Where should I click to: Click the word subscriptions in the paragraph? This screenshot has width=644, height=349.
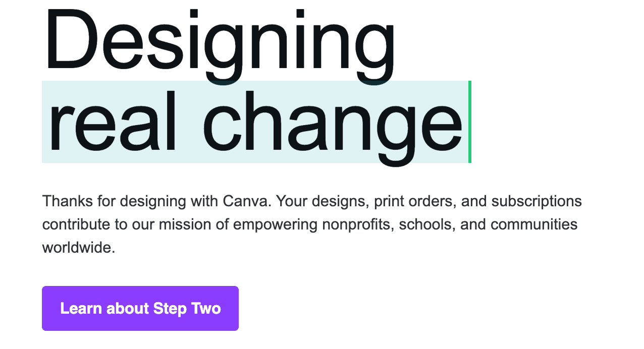[536, 201]
